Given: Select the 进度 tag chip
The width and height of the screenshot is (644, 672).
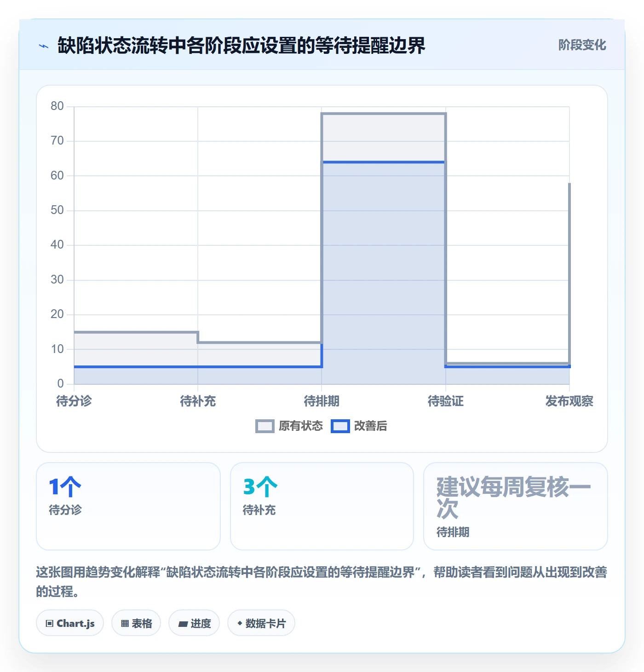Looking at the screenshot, I should tap(194, 623).
